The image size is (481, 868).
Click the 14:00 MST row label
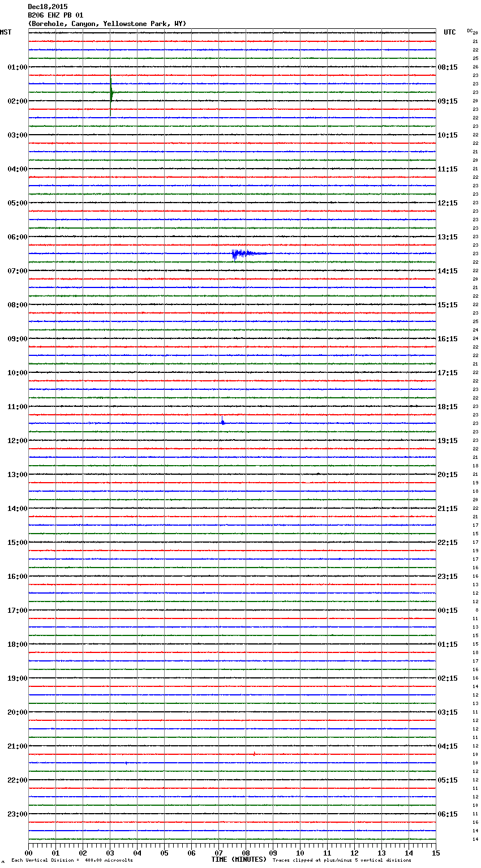(18, 509)
